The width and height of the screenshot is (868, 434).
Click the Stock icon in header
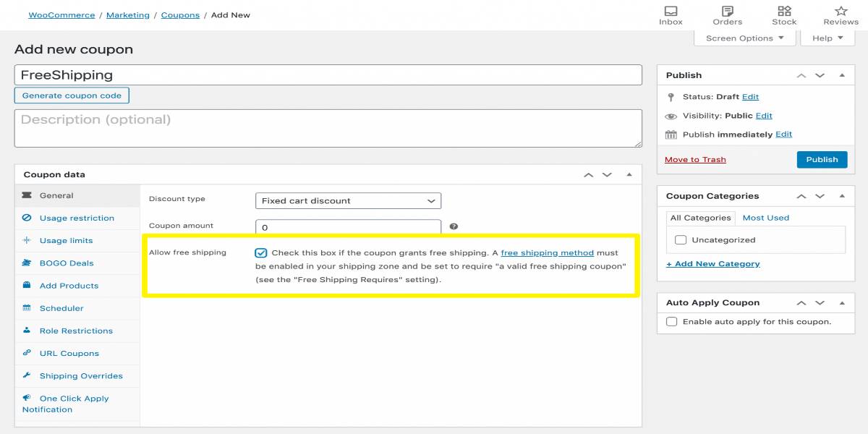784,11
